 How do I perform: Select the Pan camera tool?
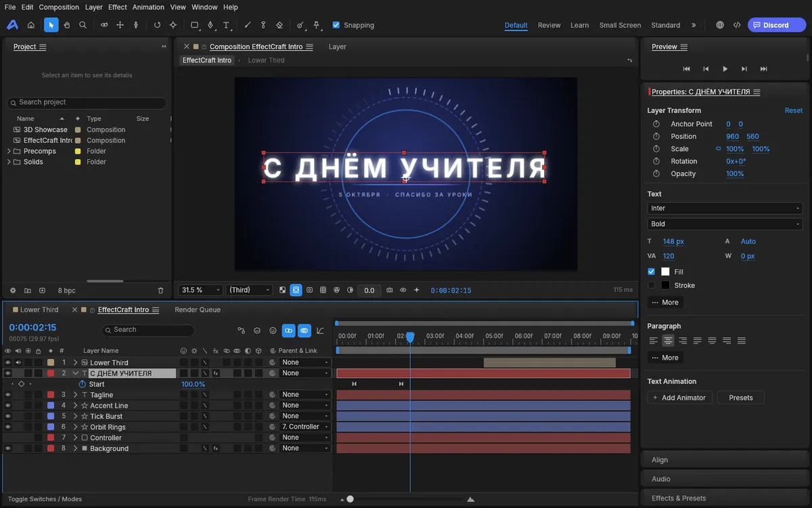(120, 25)
